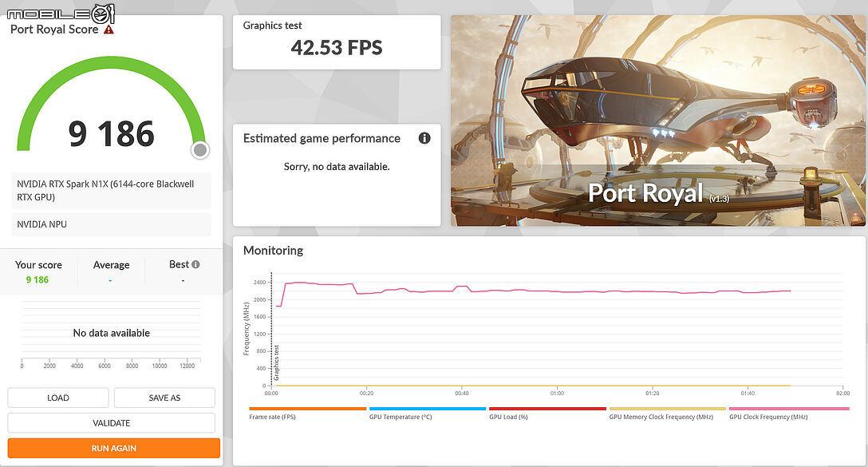868x467 pixels.
Task: Click the Port Royal benchmark thumbnail image
Action: coord(657,121)
